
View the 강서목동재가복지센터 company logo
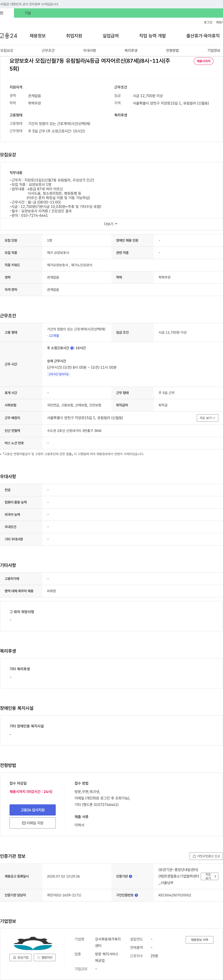click(33, 944)
